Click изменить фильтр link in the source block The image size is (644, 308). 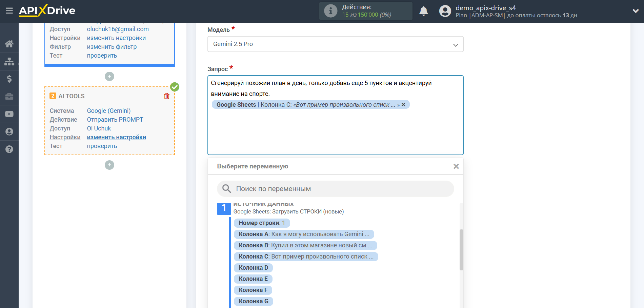(112, 47)
